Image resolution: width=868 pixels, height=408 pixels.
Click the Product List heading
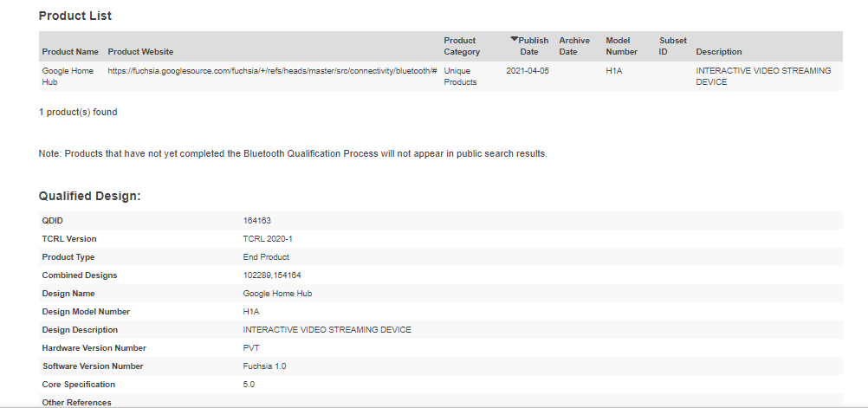[75, 16]
